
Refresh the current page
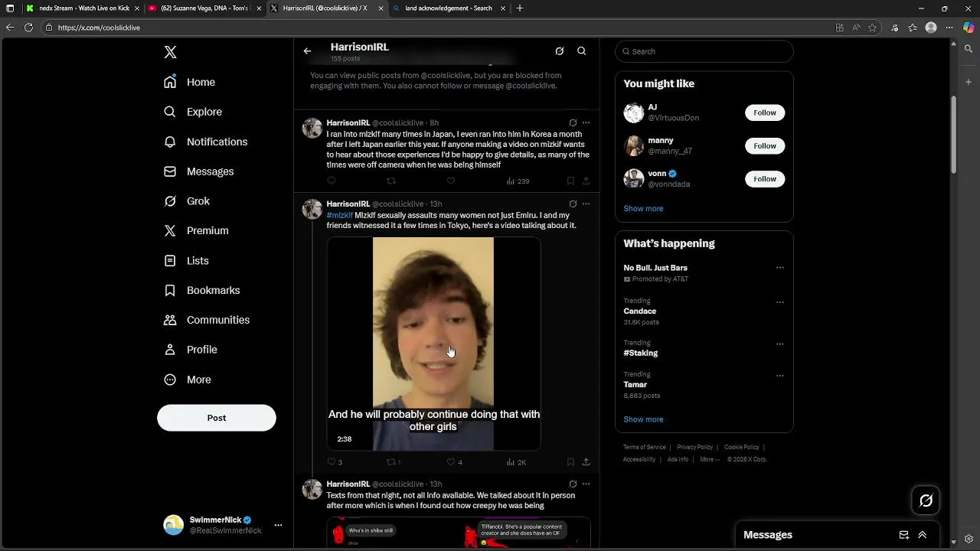point(28,28)
